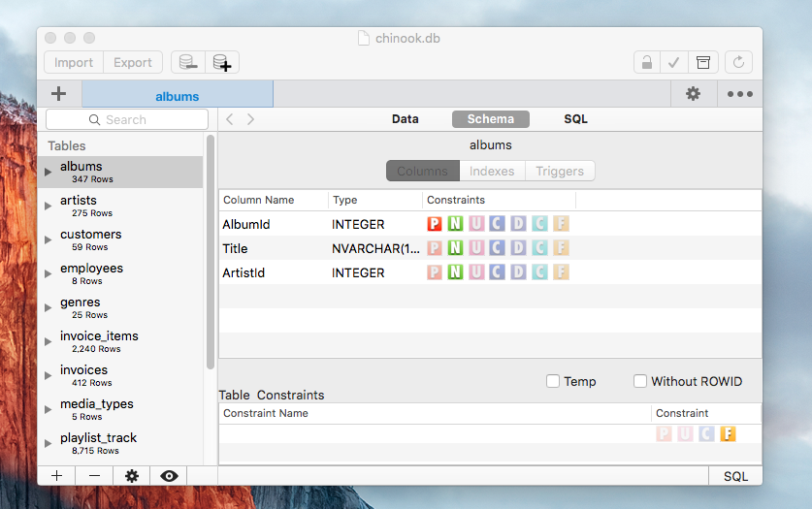812x509 pixels.
Task: Click the Export button
Action: [x=133, y=62]
